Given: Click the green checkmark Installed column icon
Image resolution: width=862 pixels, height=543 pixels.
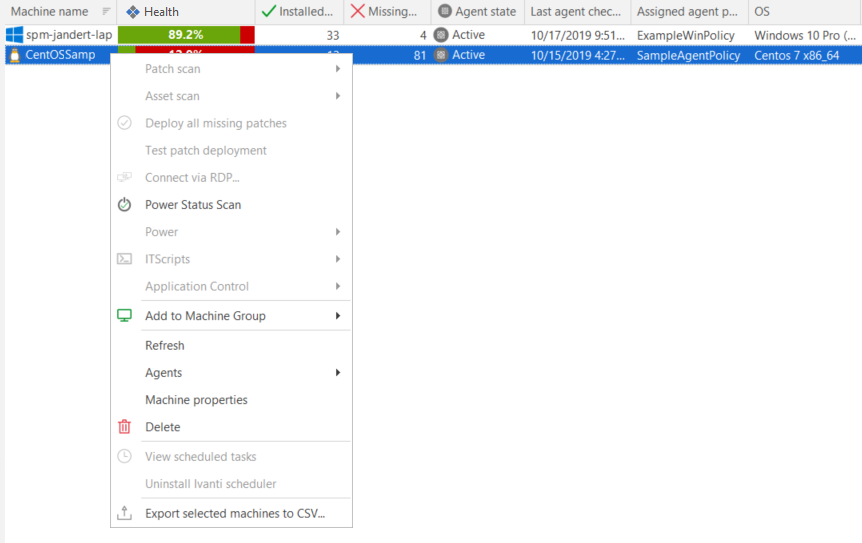Looking at the screenshot, I should [268, 11].
